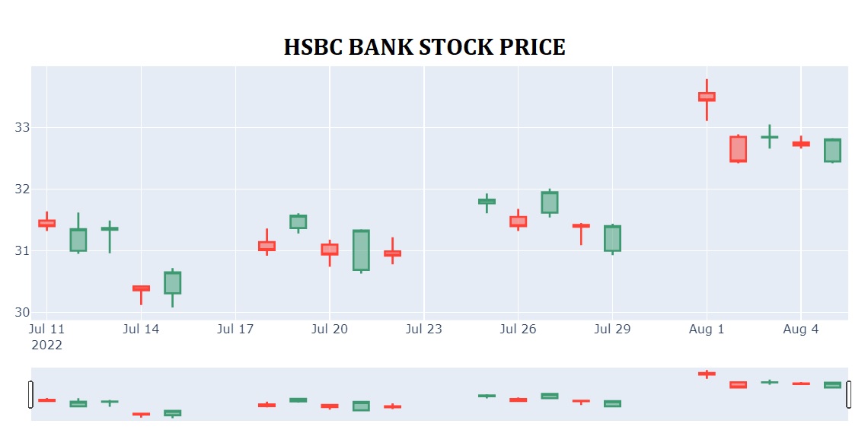The width and height of the screenshot is (868, 430).
Task: Click the Jul 20 x-axis date label
Action: pos(330,330)
